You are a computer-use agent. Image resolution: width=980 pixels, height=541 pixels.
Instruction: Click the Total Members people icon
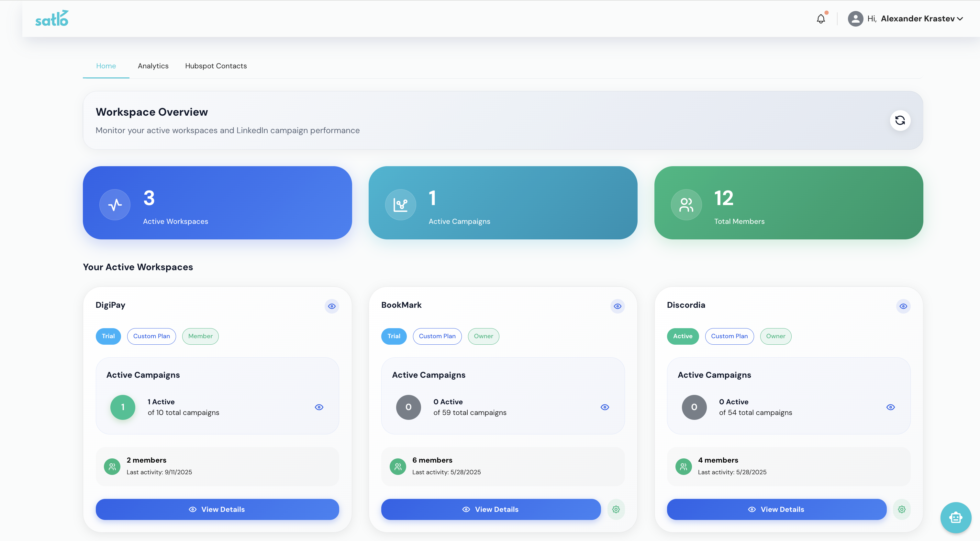coord(686,205)
